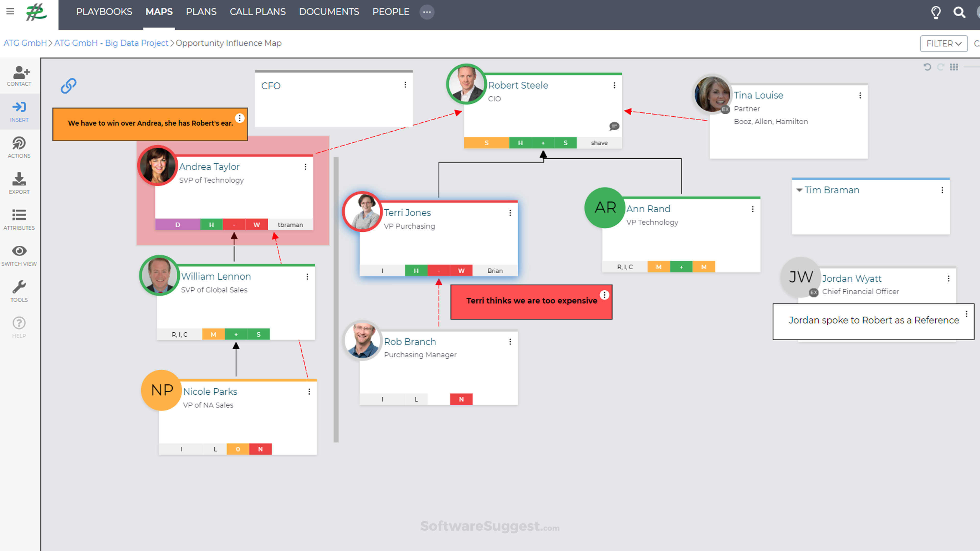Open the FILTER dropdown
The height and width of the screenshot is (551, 980).
[x=944, y=43]
